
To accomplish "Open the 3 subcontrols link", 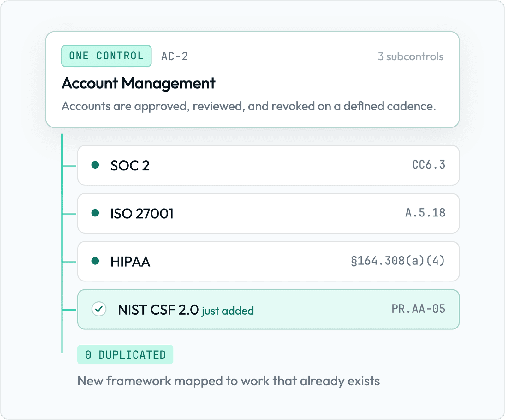I will [411, 56].
